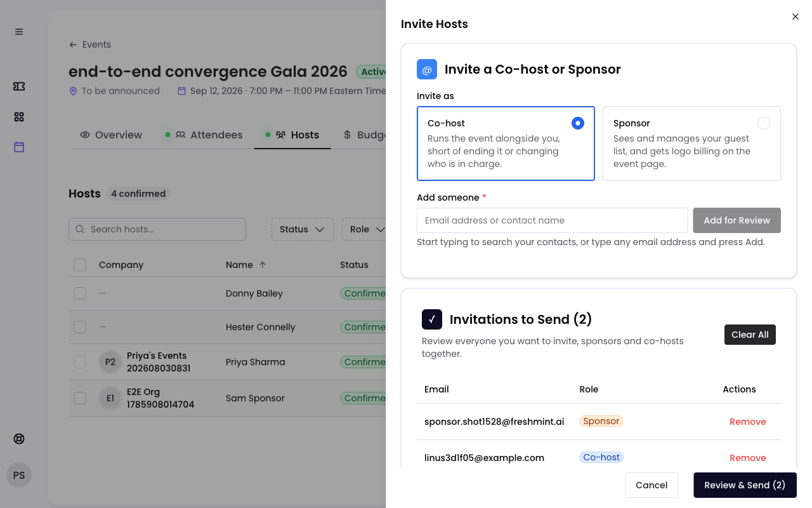812x508 pixels.
Task: Select the Sponsor radio option
Action: click(x=764, y=123)
